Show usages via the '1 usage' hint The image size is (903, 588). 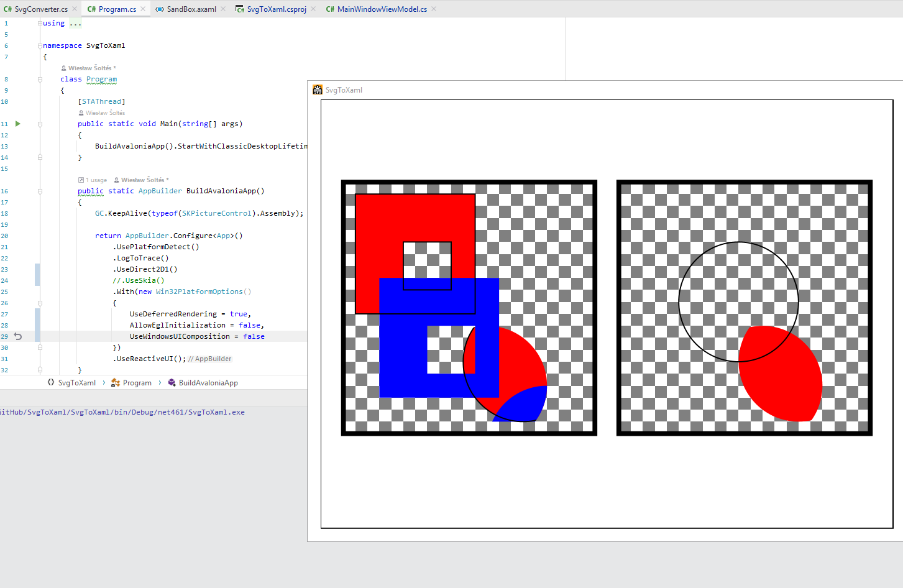(93, 180)
